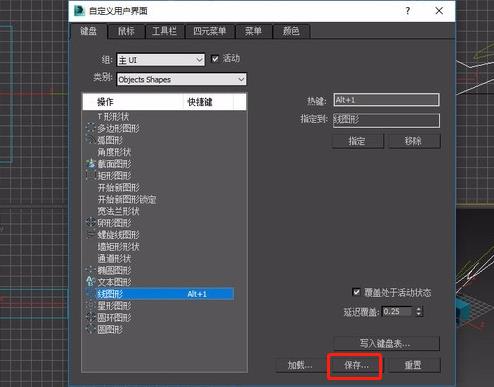Click the 指定到 field showing 线图形

click(x=386, y=120)
